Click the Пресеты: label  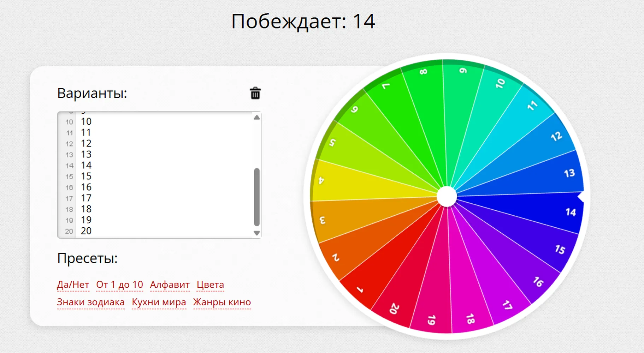[x=87, y=258]
